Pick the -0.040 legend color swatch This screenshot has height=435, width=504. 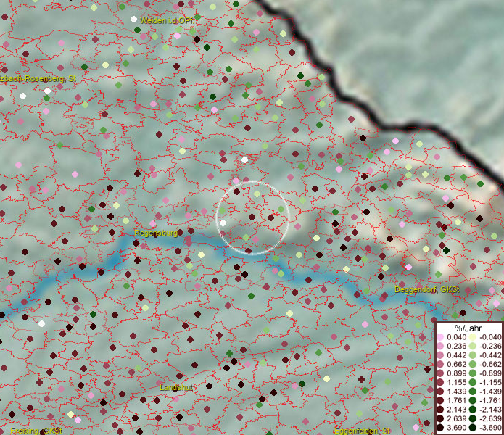[473, 337]
